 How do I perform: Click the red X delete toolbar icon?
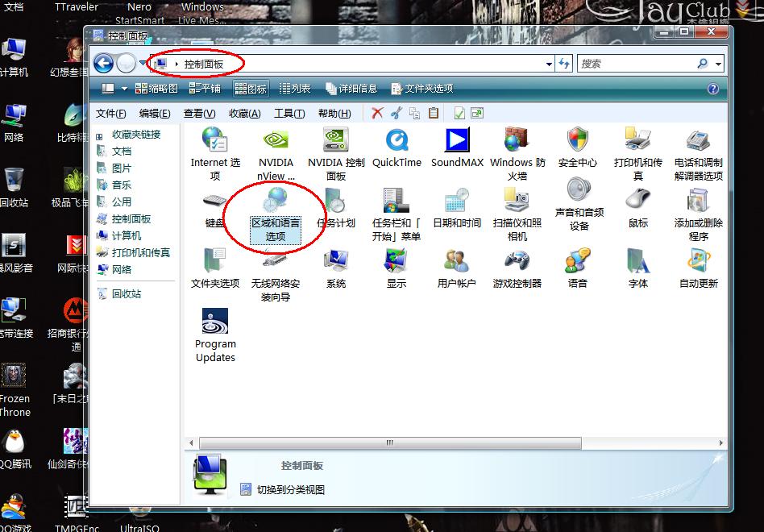pyautogui.click(x=377, y=114)
